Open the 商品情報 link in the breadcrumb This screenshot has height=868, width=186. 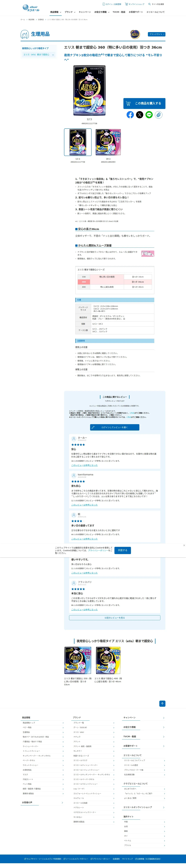tap(31, 20)
